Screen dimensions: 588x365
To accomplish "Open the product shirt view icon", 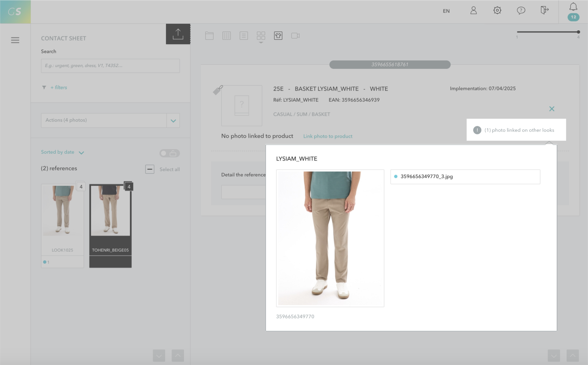I will coord(278,36).
